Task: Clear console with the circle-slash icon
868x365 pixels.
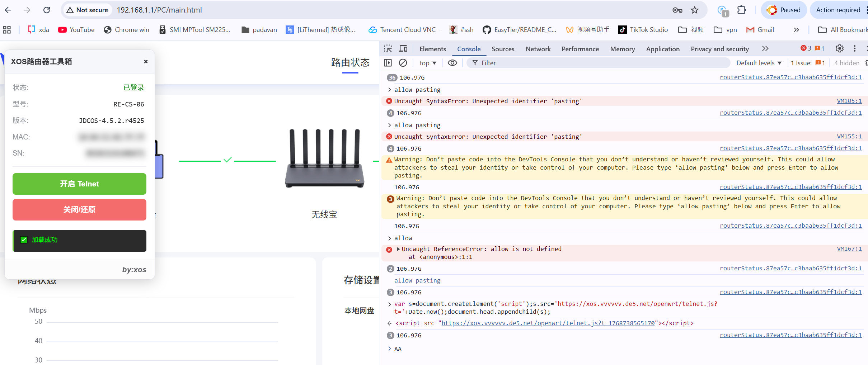Action: coord(403,63)
